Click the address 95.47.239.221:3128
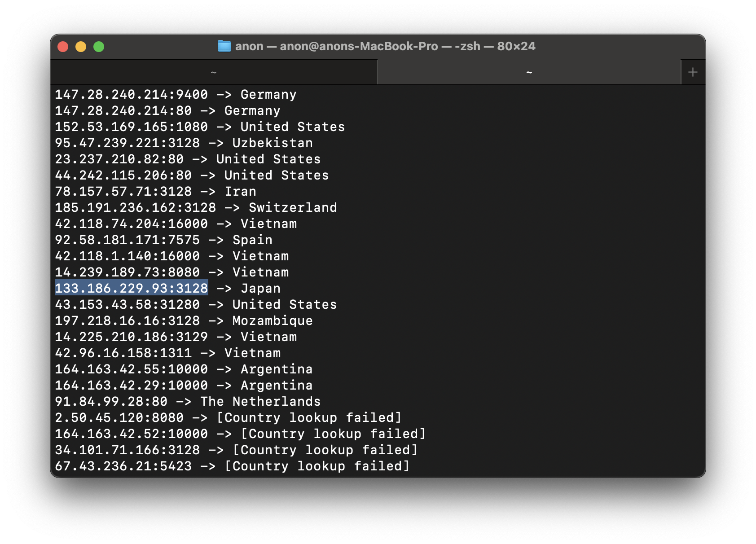756x544 pixels. (127, 143)
